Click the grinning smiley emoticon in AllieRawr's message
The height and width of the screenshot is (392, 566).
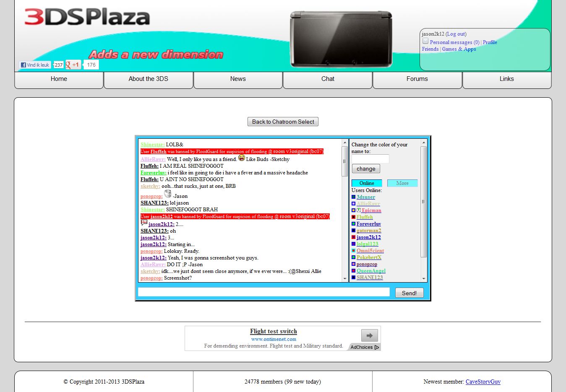click(x=242, y=158)
